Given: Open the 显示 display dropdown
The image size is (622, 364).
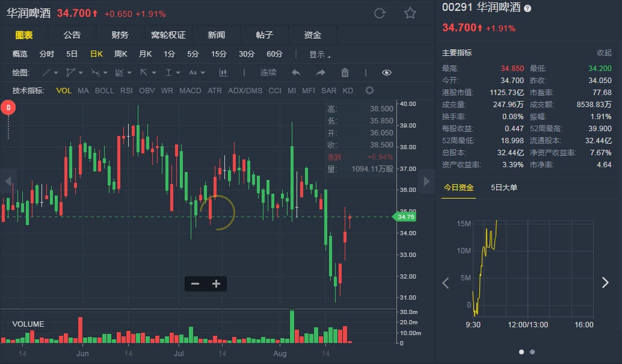Looking at the screenshot, I should 319,54.
